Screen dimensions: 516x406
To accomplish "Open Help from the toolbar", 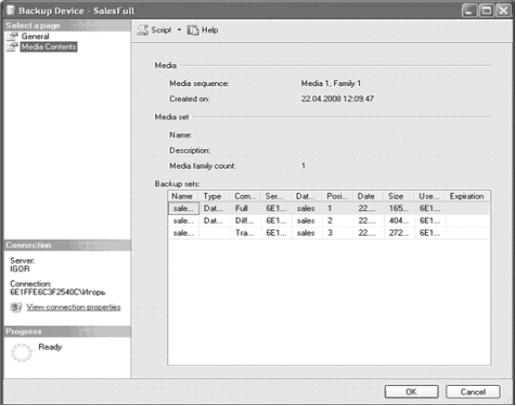I will pyautogui.click(x=210, y=30).
